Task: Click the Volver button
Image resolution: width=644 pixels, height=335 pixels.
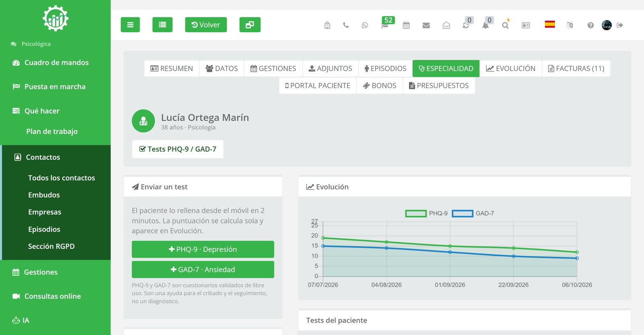Action: [x=206, y=25]
